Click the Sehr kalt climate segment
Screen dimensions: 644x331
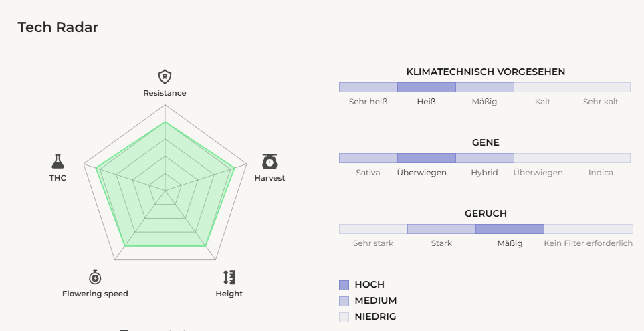601,87
